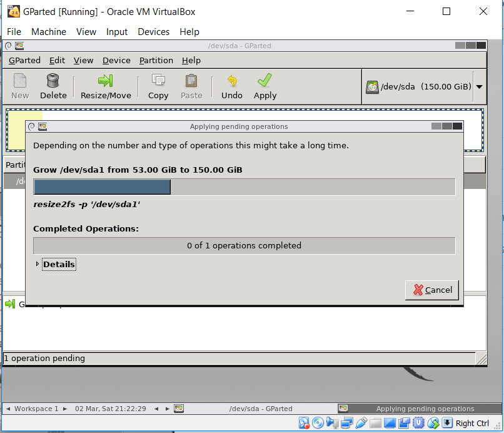504x433 pixels.
Task: Click the Cancel button in the operations dialog
Action: [x=432, y=290]
